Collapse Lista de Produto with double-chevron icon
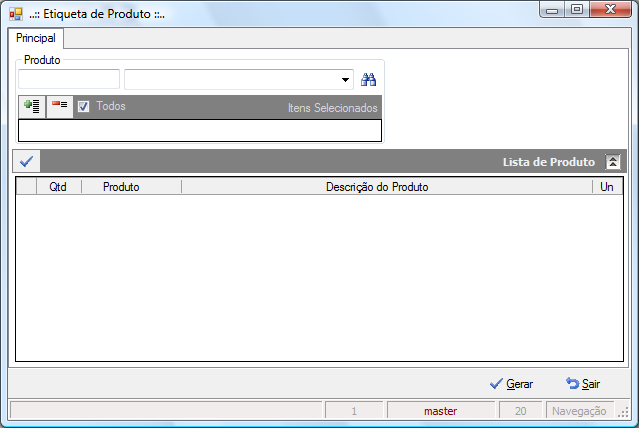 pos(613,162)
